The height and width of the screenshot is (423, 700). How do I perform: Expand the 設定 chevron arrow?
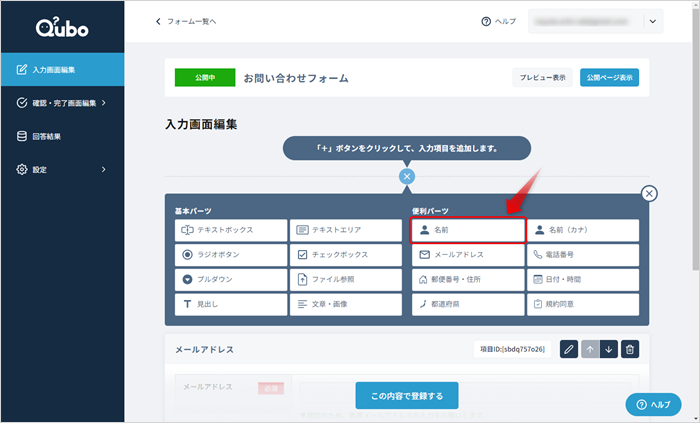pyautogui.click(x=104, y=170)
